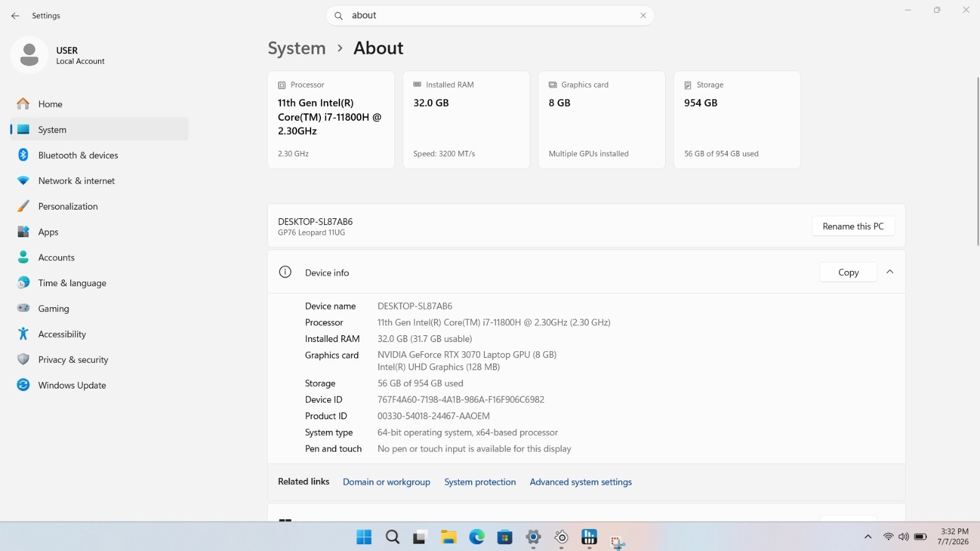Open Gaming settings
980x551 pixels.
click(x=99, y=308)
